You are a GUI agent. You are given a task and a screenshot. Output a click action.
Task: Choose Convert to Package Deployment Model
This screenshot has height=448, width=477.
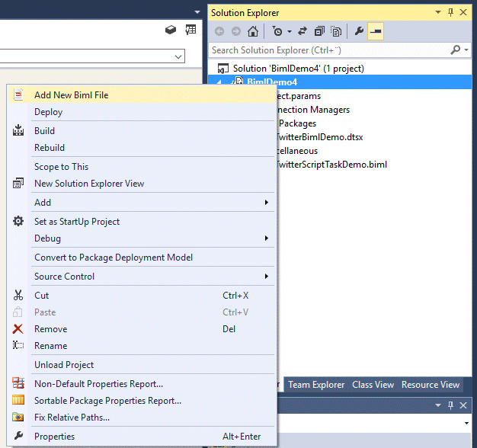coord(142,258)
